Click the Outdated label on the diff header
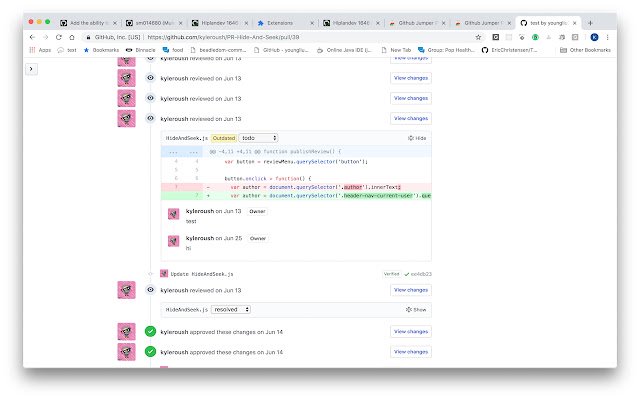 (224, 138)
